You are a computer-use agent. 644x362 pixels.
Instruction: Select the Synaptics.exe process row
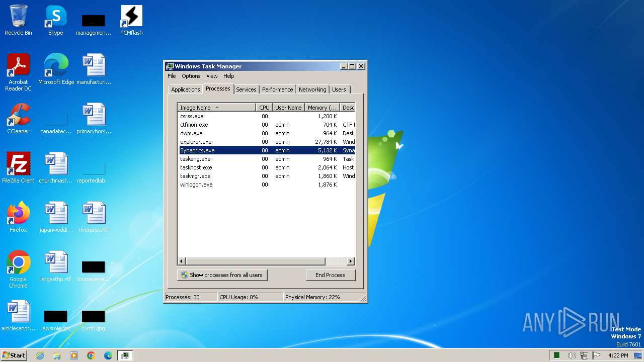pos(267,150)
